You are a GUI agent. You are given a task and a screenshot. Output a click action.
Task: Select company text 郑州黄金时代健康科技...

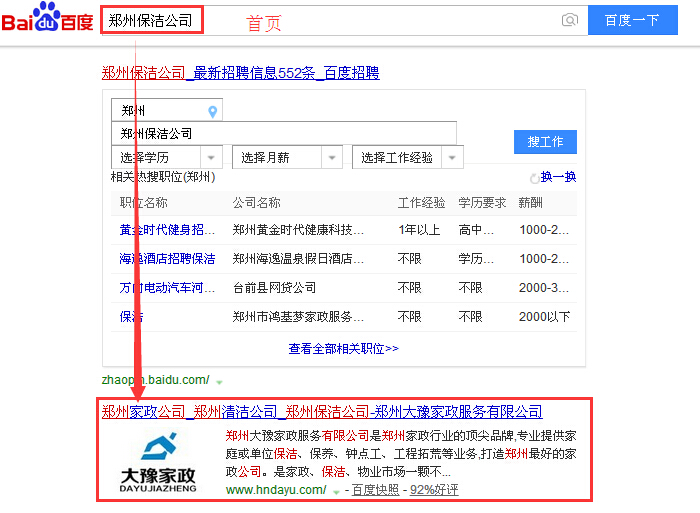pos(298,230)
